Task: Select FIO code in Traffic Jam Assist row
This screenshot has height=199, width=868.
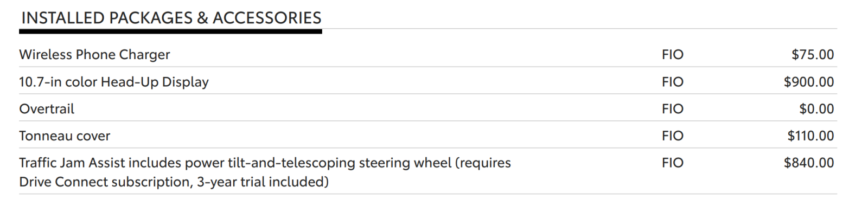Action: pyautogui.click(x=673, y=163)
